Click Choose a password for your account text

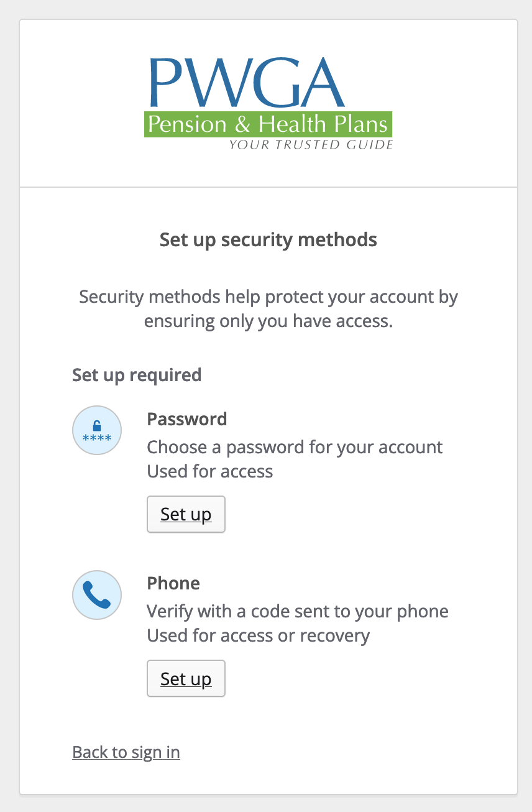coord(295,447)
